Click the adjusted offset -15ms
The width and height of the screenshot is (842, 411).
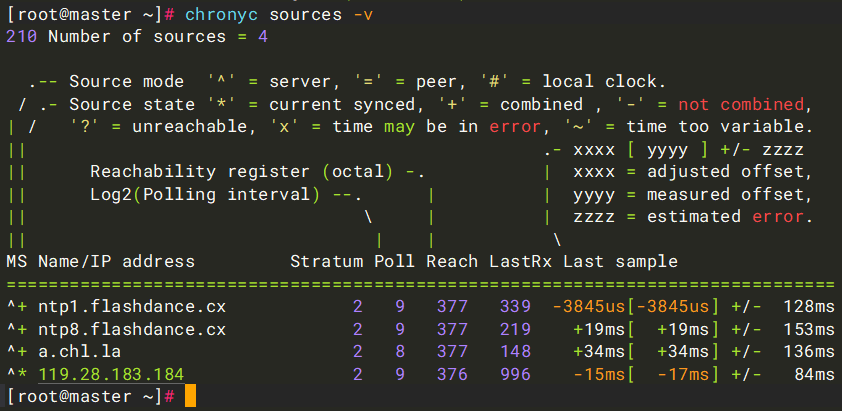point(599,374)
